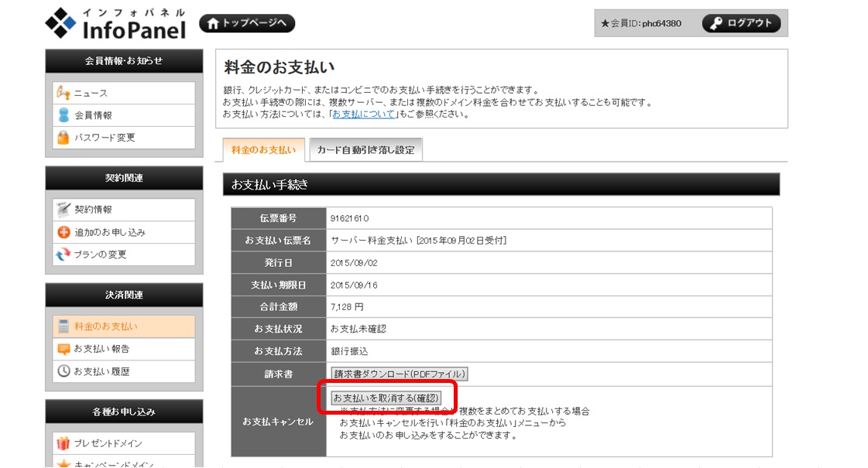This screenshot has width=868, height=468.
Task: Open the お支払について link
Action: click(x=364, y=114)
